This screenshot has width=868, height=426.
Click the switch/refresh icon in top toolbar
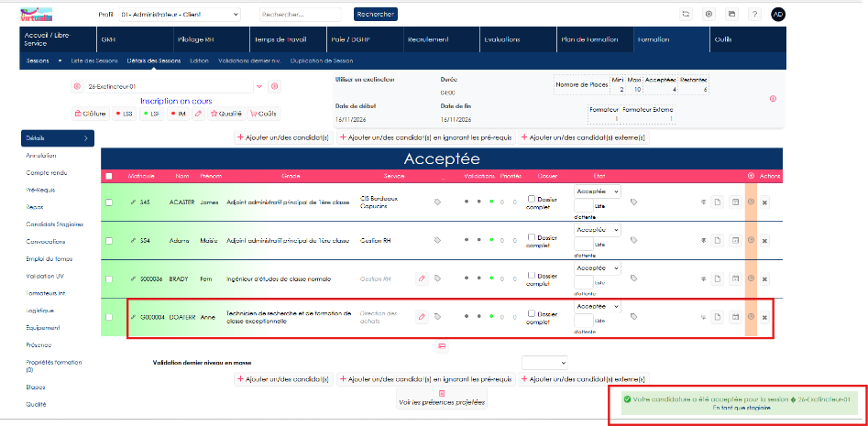click(686, 15)
